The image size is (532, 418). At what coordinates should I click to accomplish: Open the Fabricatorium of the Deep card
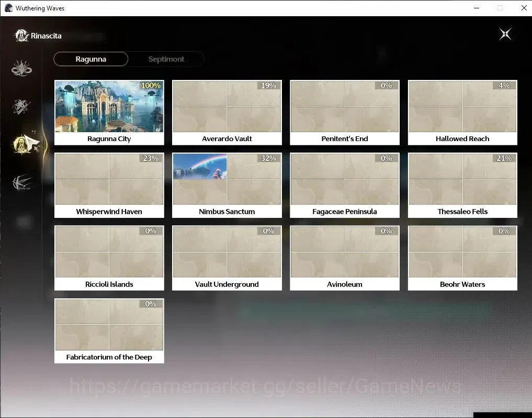point(109,331)
